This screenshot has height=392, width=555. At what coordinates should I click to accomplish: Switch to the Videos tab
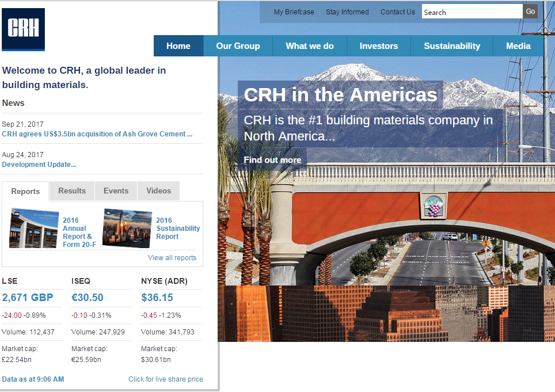click(x=158, y=191)
